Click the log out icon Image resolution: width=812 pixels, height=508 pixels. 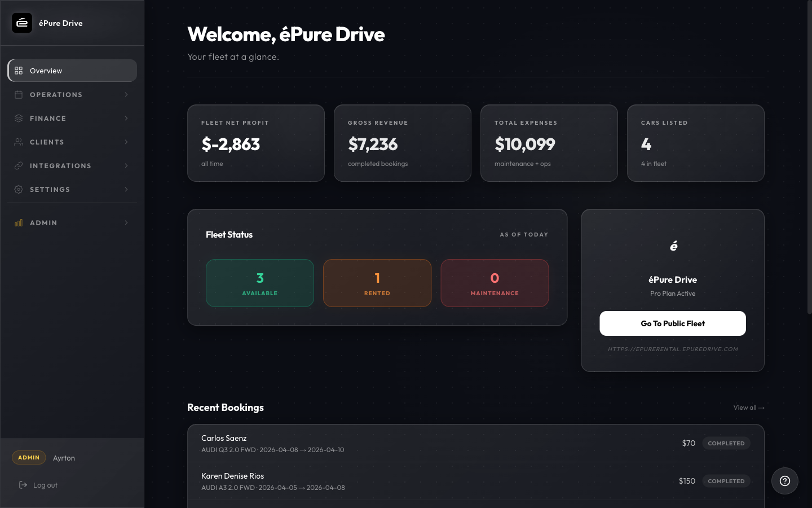(x=22, y=485)
